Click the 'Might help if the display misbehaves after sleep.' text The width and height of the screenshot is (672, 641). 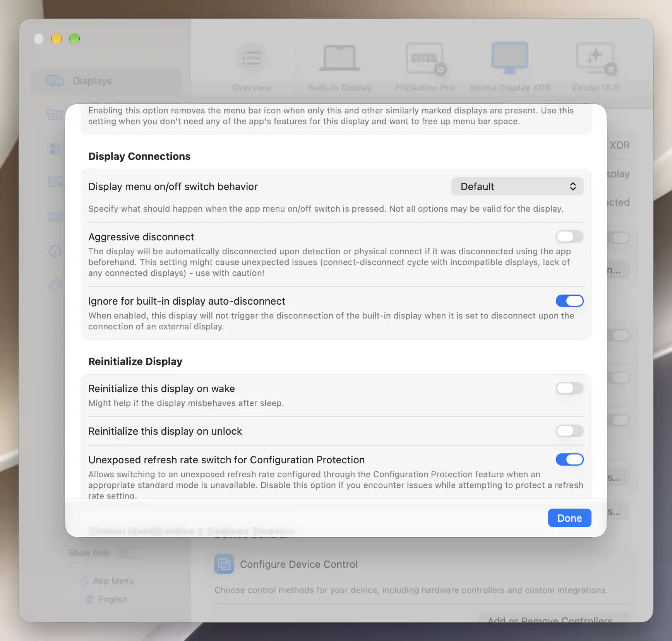tap(186, 403)
